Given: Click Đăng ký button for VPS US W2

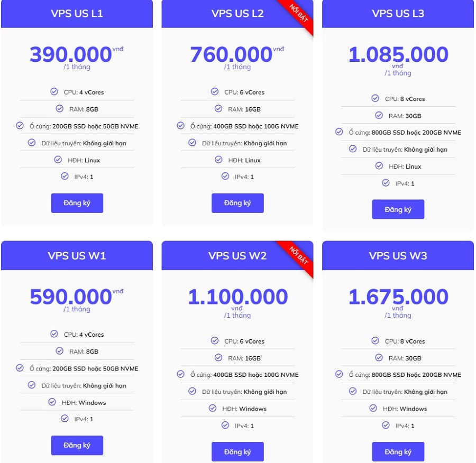Looking at the screenshot, I should click(x=237, y=452).
